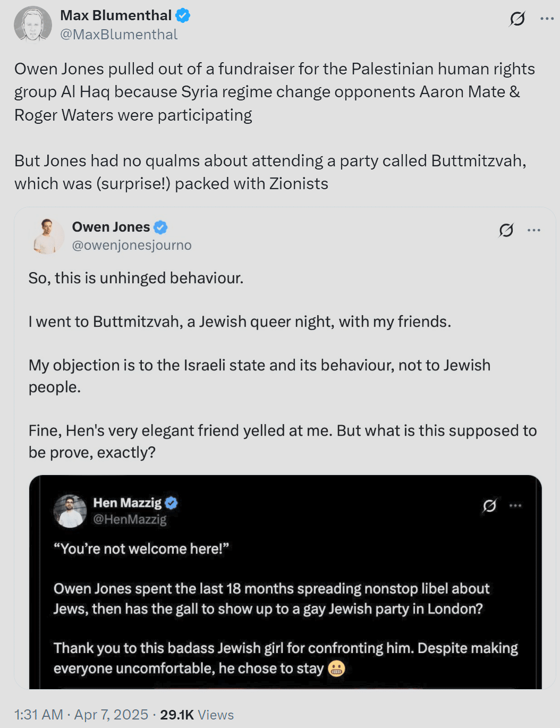This screenshot has width=560, height=728.
Task: Open the more options menu on Max Blumenthal's post
Action: coord(547,19)
